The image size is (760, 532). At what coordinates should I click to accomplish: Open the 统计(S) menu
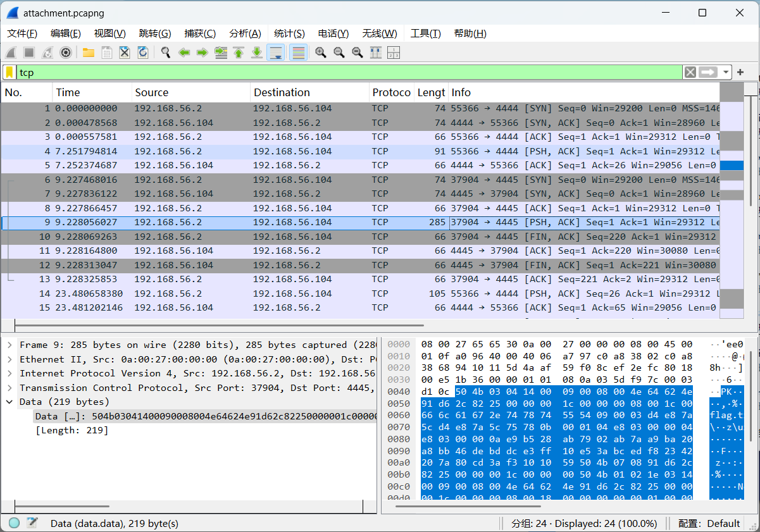pos(289,34)
